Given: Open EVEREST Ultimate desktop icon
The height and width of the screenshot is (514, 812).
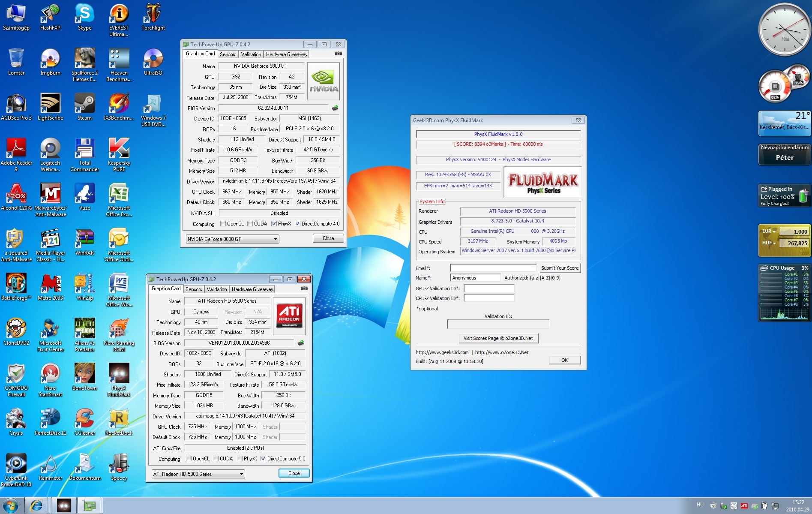Looking at the screenshot, I should pos(119,20).
